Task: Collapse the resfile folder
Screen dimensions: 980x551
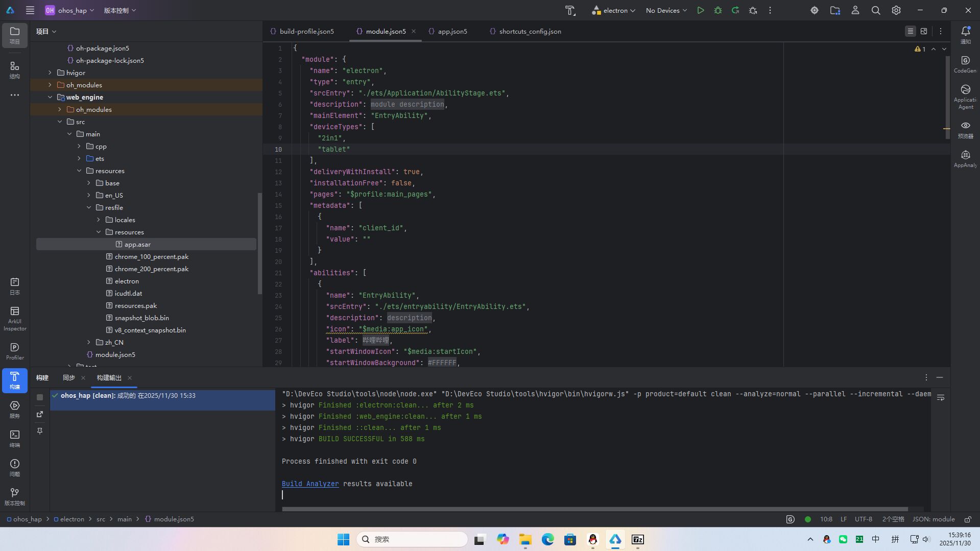Action: pyautogui.click(x=89, y=207)
